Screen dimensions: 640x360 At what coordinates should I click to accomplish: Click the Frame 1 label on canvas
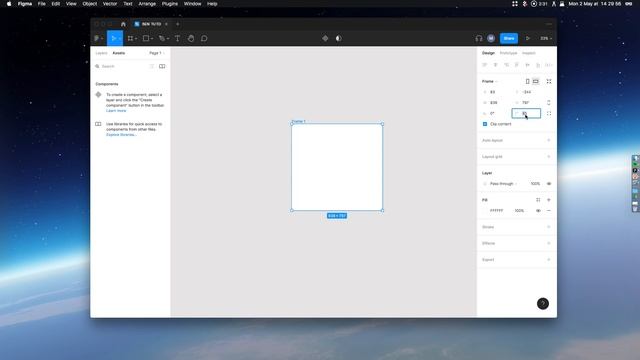(298, 121)
